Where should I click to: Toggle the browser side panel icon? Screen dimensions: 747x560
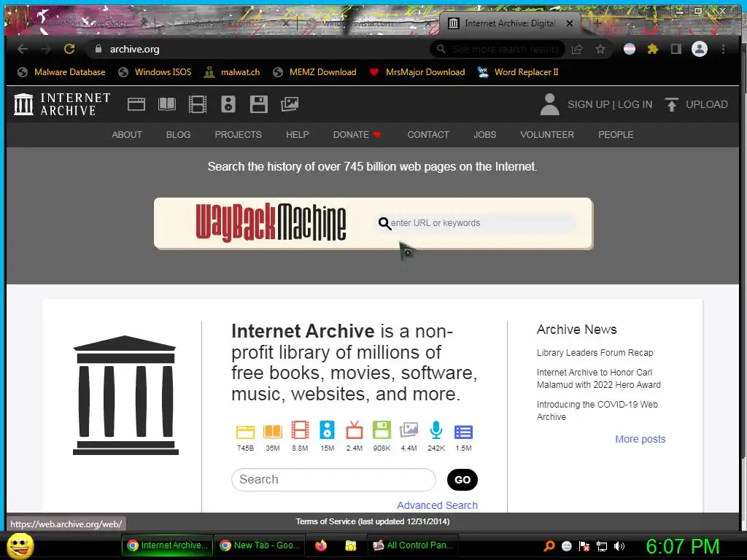(x=676, y=49)
